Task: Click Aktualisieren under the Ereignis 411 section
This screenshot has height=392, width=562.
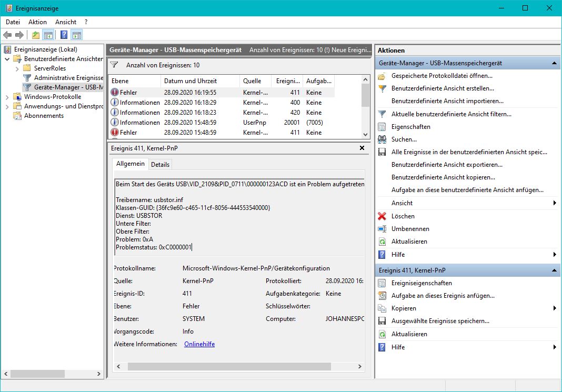Action: pos(409,334)
